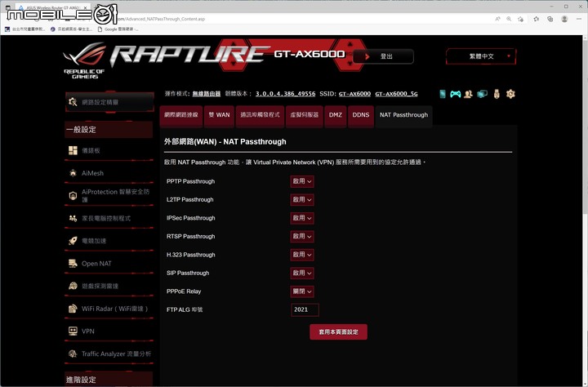Viewport: 588px width, 387px height.
Task: Switch to the DDNS tab
Action: pos(361,115)
